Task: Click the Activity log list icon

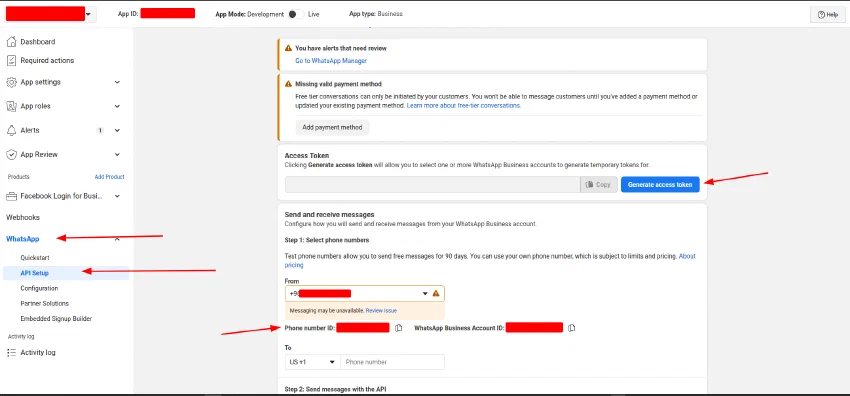Action: pyautogui.click(x=11, y=353)
